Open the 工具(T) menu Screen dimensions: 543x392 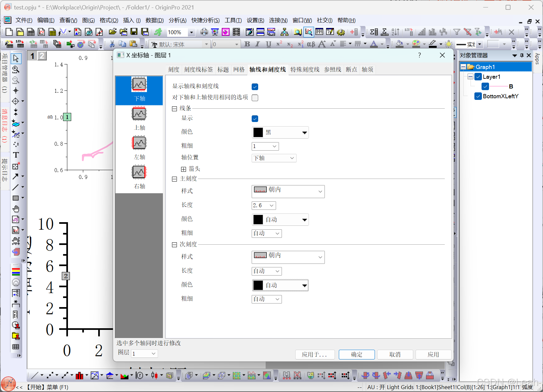[x=233, y=20]
